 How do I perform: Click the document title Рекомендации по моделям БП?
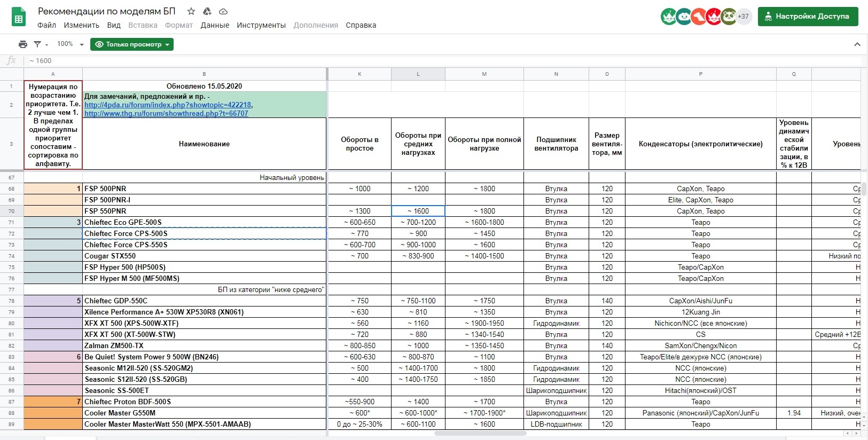pos(106,11)
